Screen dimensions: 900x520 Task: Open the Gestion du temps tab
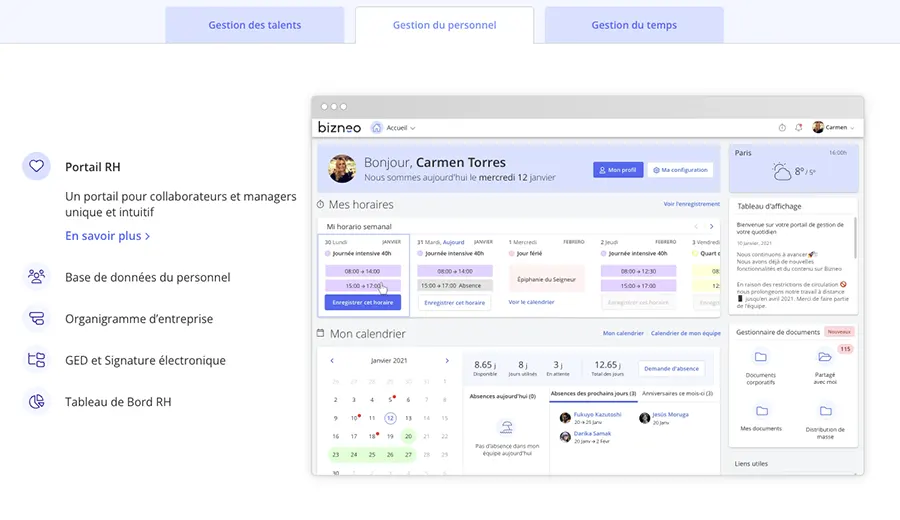[x=634, y=25]
